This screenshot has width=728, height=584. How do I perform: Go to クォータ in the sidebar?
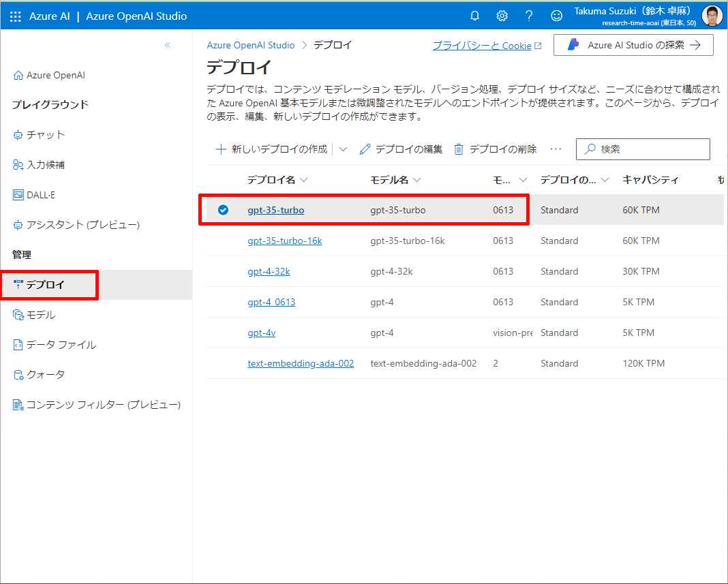[45, 375]
